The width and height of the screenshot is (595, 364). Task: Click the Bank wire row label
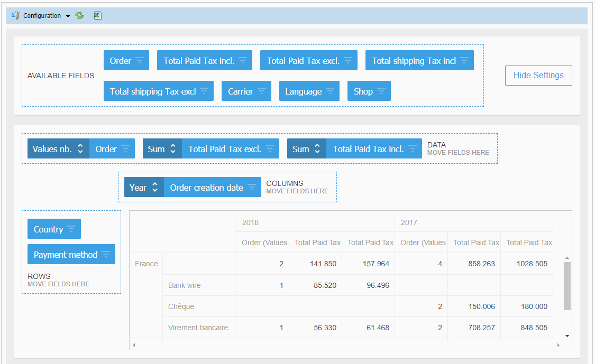[x=185, y=285]
